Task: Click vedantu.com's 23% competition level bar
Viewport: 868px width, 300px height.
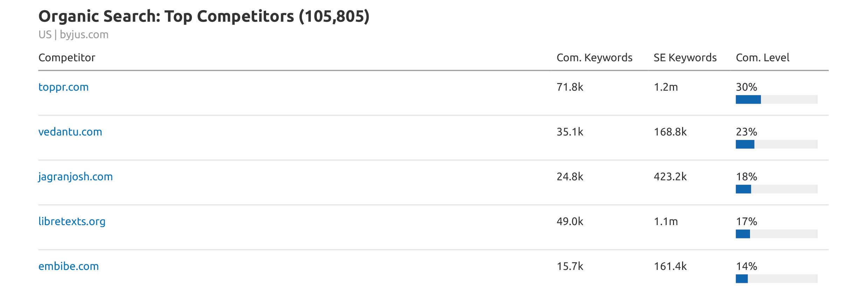Action: [x=776, y=145]
